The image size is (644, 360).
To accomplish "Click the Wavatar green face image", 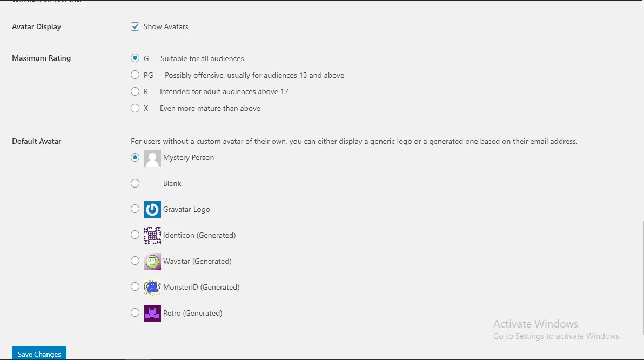I will pos(152,262).
